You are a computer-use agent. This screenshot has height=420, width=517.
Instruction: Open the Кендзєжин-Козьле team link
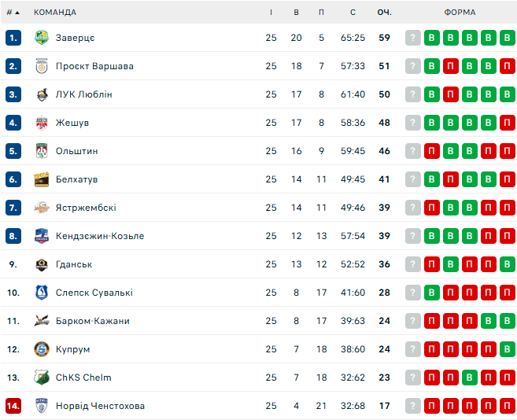100,236
